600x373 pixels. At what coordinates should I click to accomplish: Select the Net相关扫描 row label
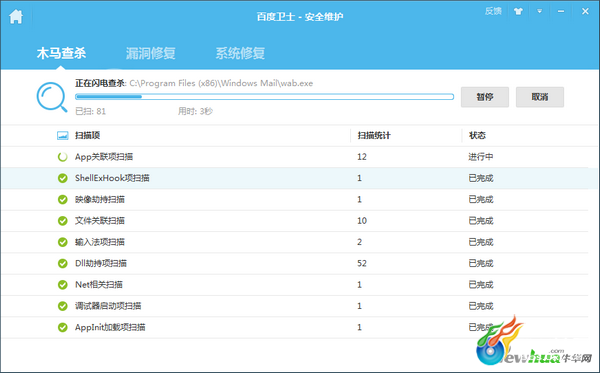point(99,285)
